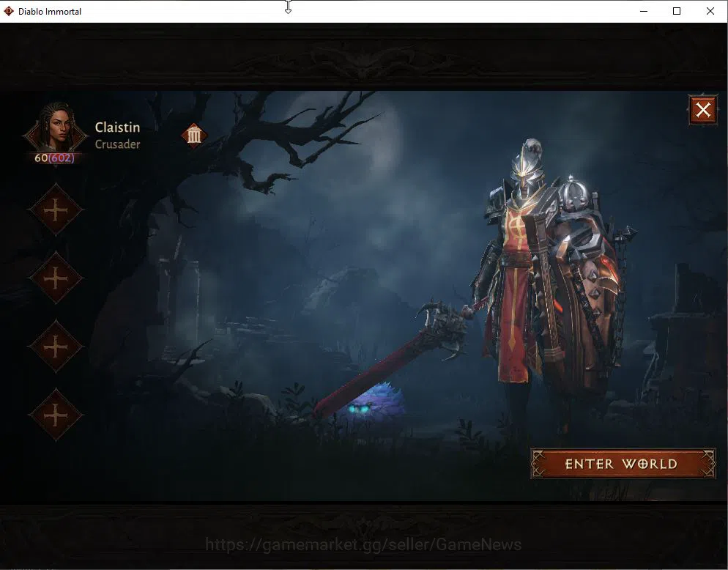Screen dimensions: 728x570
Task: Add a character in the fourth empty slot
Action: (x=56, y=415)
